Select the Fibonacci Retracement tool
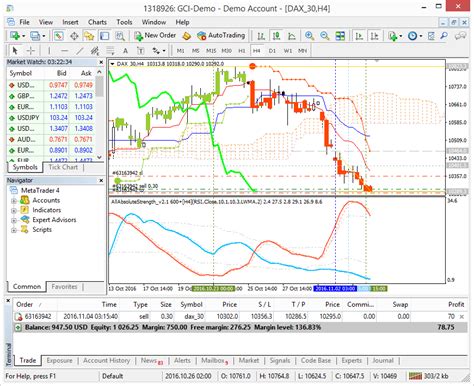 [x=110, y=51]
